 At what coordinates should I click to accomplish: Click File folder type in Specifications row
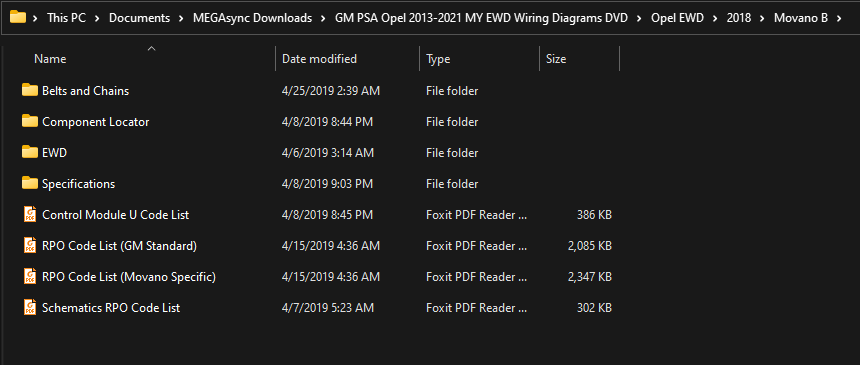[452, 184]
